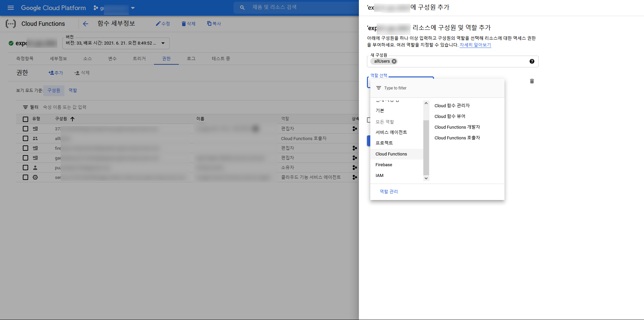Sort by 구성원 using the up arrow
Image resolution: width=644 pixels, height=320 pixels.
point(72,119)
